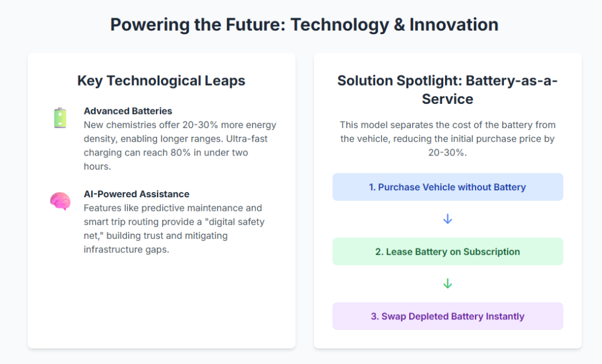Select the 'Swap Depleted Battery Instantly' step
The height and width of the screenshot is (364, 602).
point(447,316)
